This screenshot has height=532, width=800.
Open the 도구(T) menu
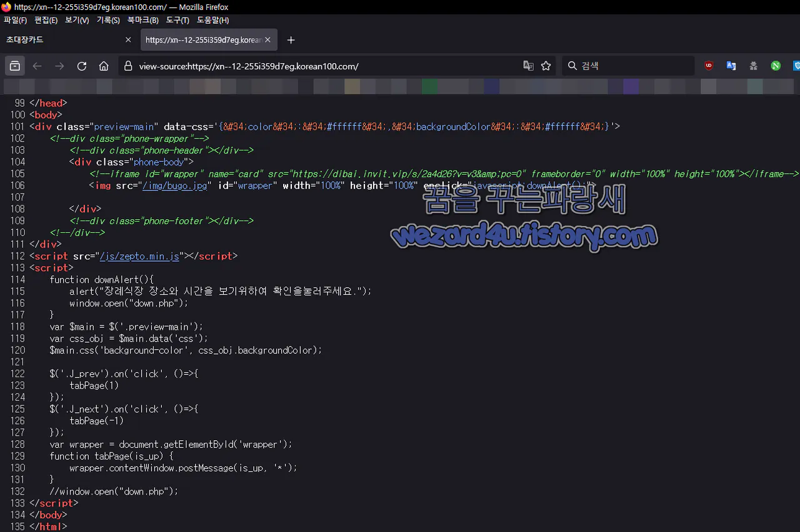(x=177, y=19)
